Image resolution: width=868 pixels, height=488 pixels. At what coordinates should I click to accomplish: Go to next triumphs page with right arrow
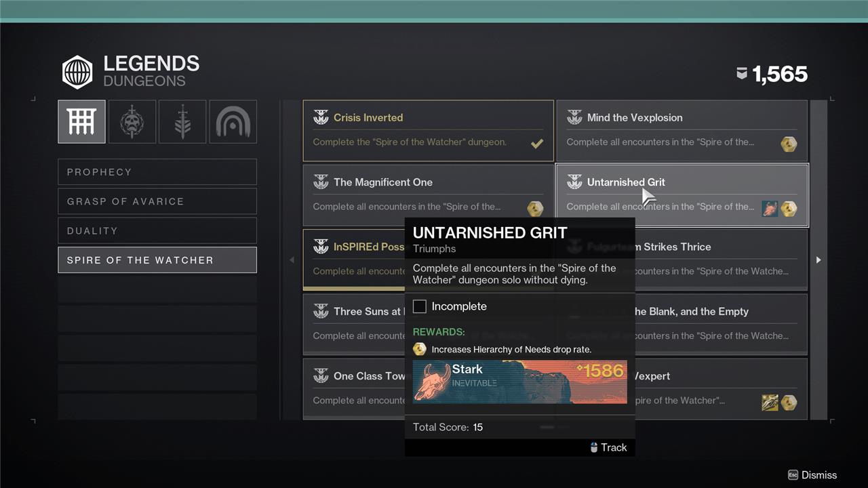818,260
